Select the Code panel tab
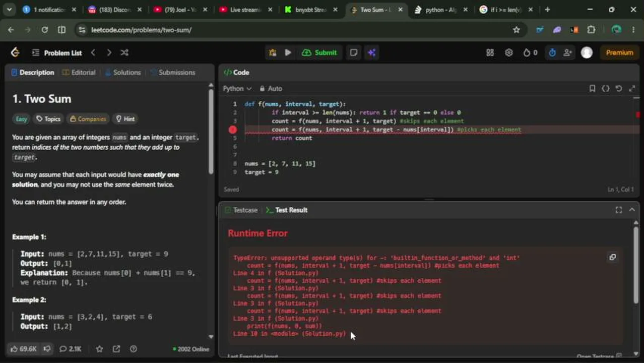644x363 pixels. point(236,73)
